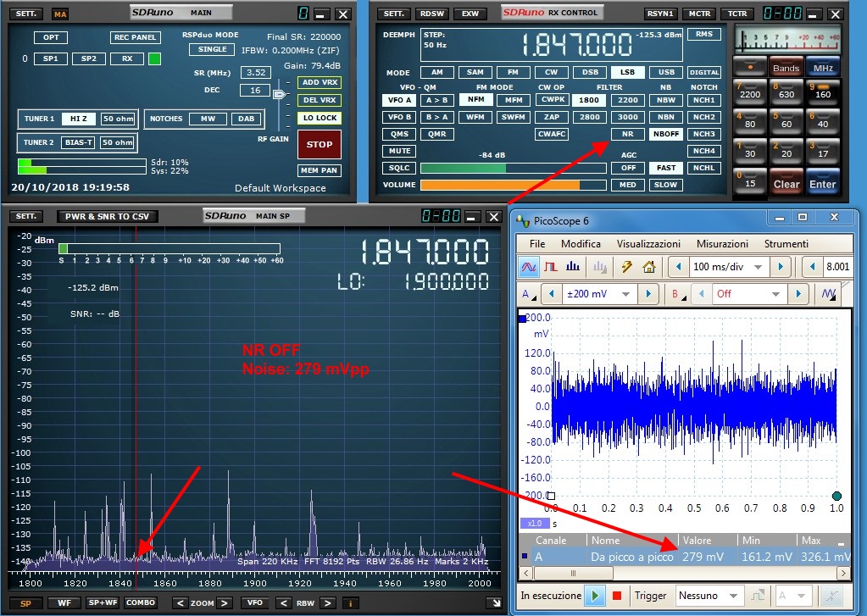The width and height of the screenshot is (867, 616).
Task: Enable notch filter NCH1
Action: pyautogui.click(x=704, y=100)
